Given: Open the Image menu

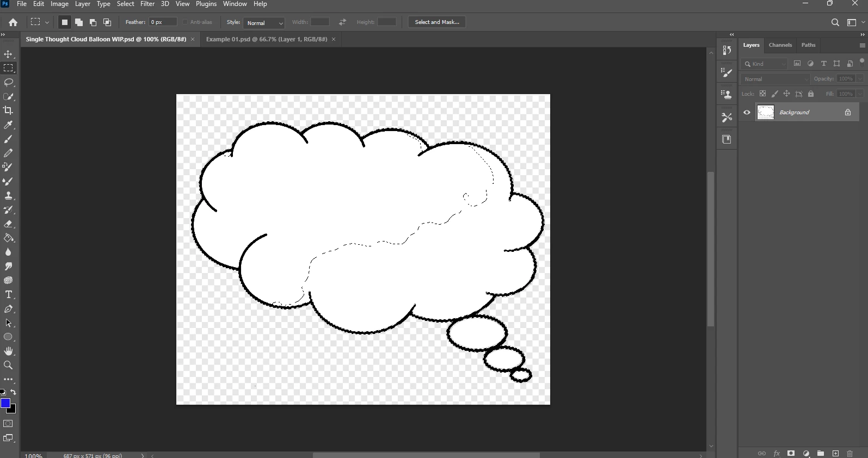Looking at the screenshot, I should [59, 4].
